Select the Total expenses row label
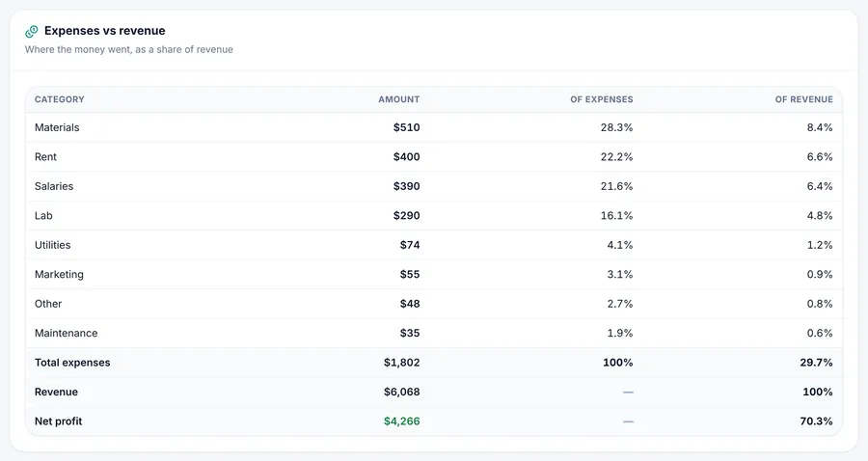 click(72, 362)
